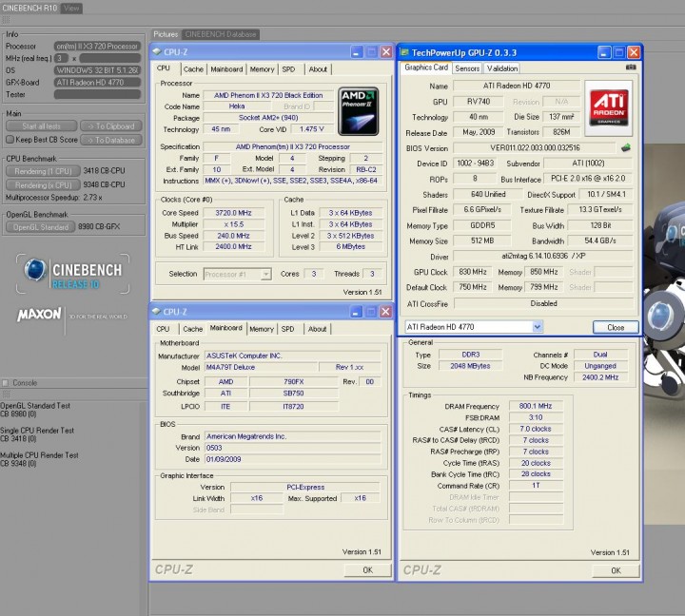685x616 pixels.
Task: Open the View menu in Cinebench
Action: (x=71, y=8)
